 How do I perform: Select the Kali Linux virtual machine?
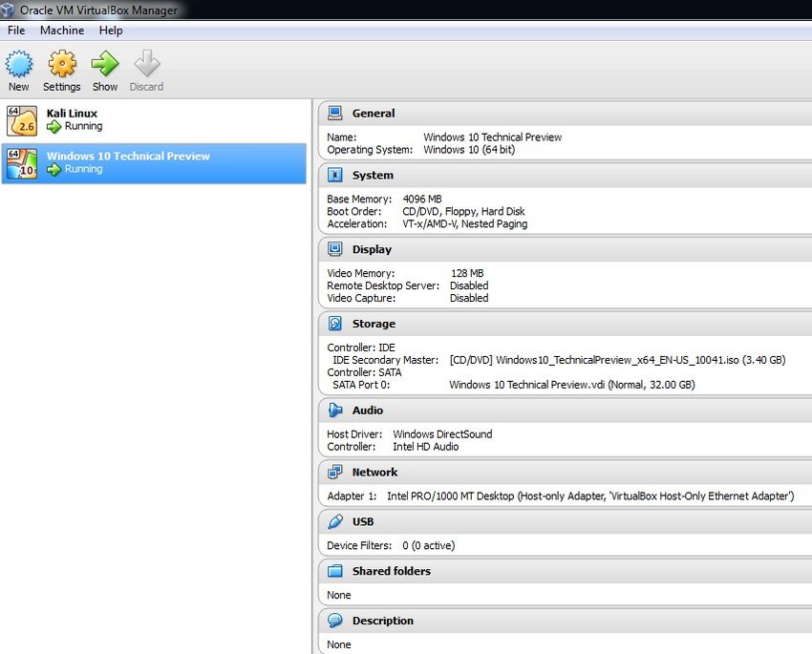point(154,120)
